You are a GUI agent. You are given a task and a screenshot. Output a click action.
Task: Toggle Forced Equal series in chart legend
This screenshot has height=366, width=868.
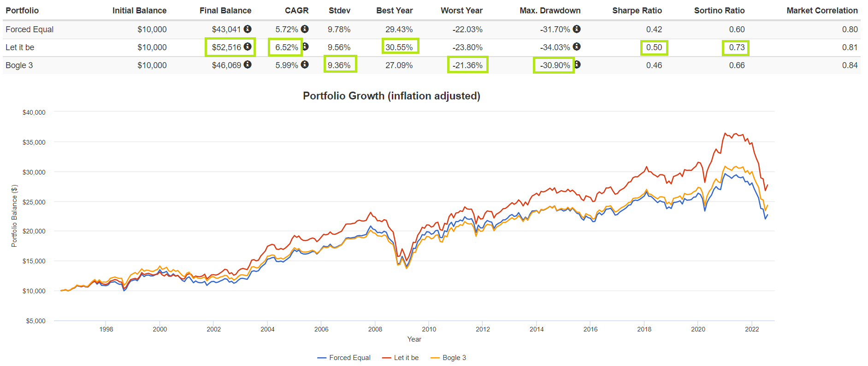click(x=344, y=358)
